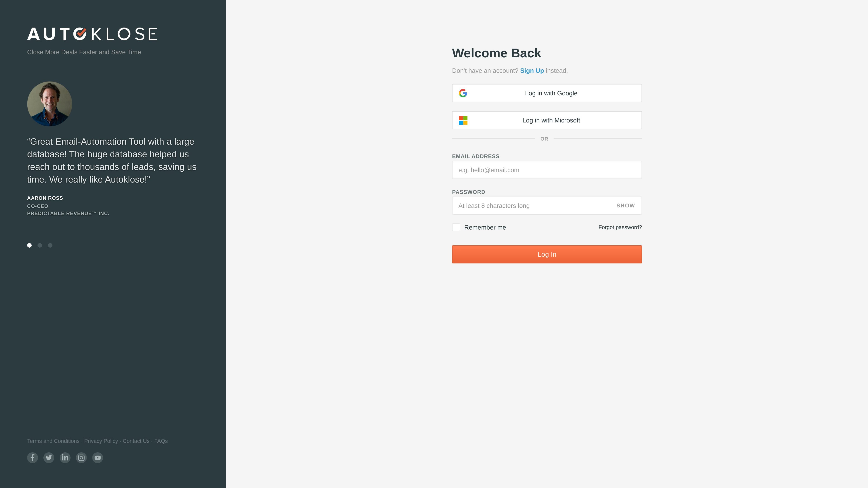Open the Privacy Policy link
868x488 pixels.
click(101, 441)
